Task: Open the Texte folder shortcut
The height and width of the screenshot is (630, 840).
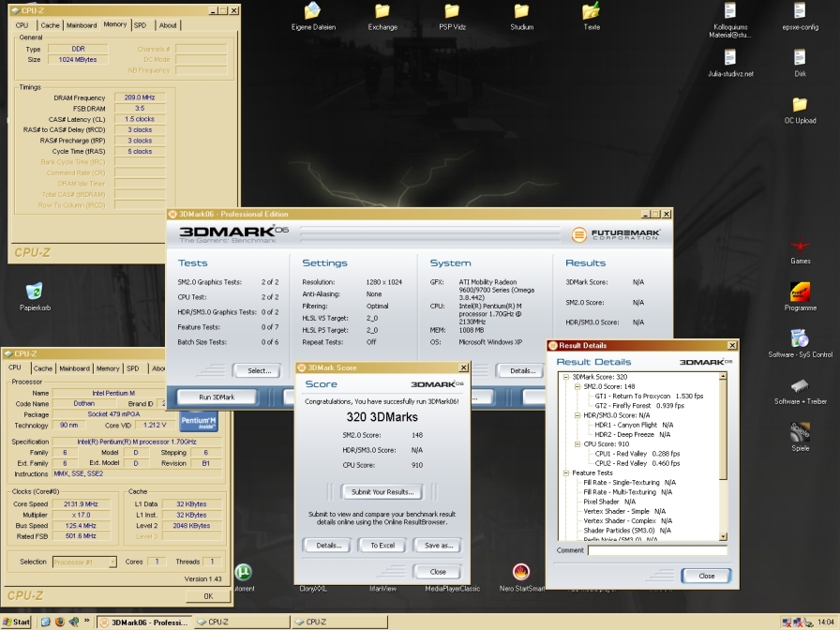Action: pyautogui.click(x=592, y=16)
